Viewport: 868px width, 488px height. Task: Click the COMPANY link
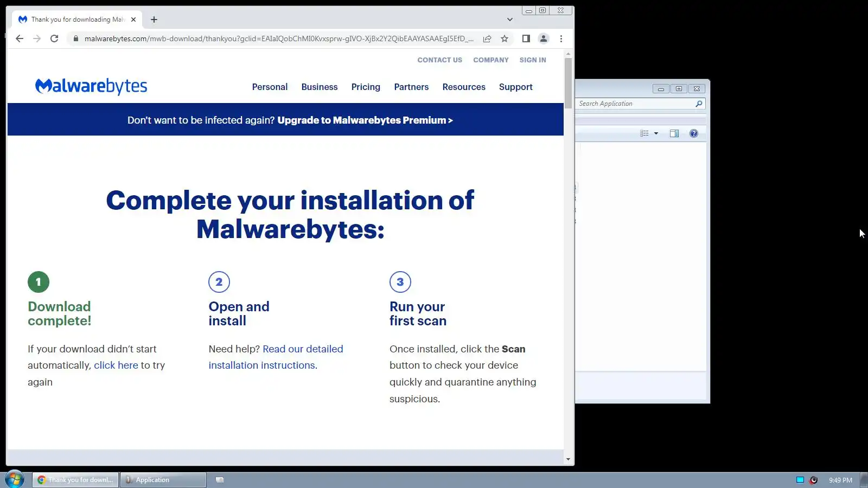491,60
